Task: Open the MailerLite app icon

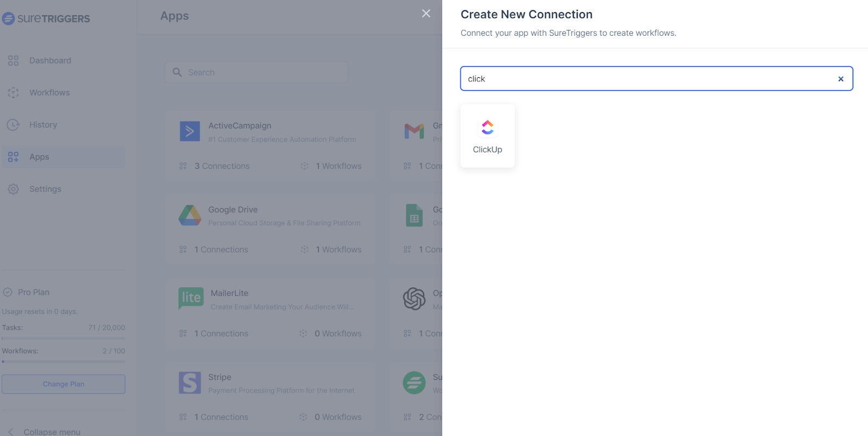Action: coord(191,298)
